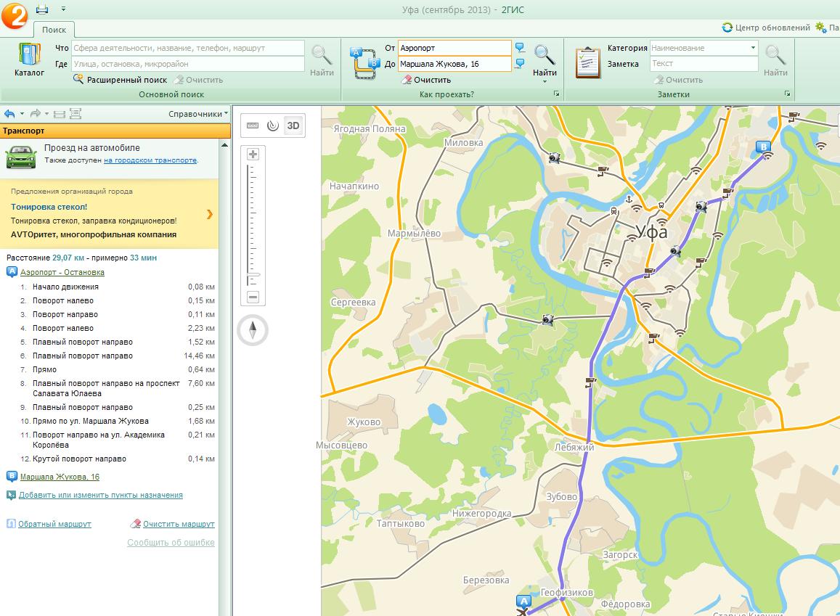The height and width of the screenshot is (616, 840).
Task: Switch to the Поиск tab
Action: point(54,30)
